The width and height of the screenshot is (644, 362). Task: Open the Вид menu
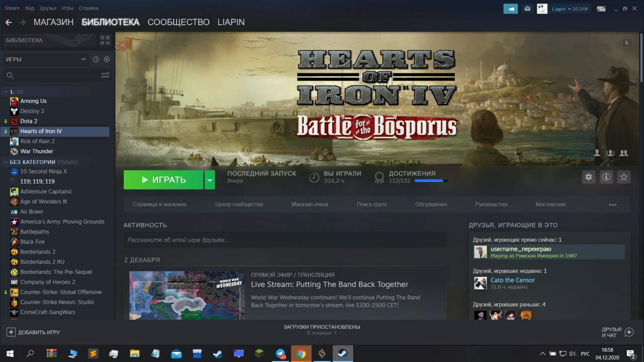click(30, 8)
